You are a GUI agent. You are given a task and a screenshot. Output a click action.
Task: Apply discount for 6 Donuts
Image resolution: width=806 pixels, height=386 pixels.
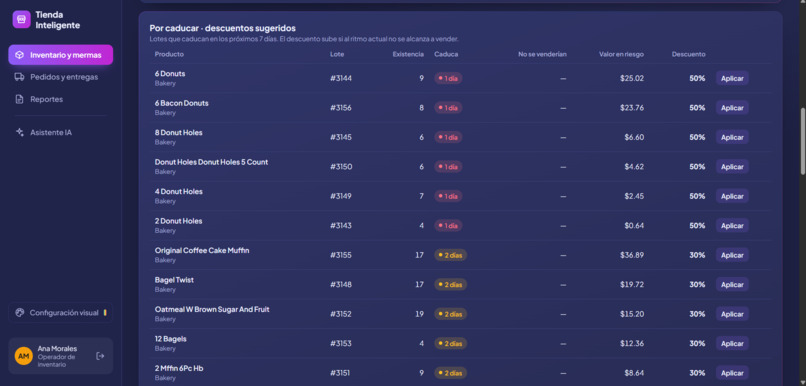(x=732, y=78)
